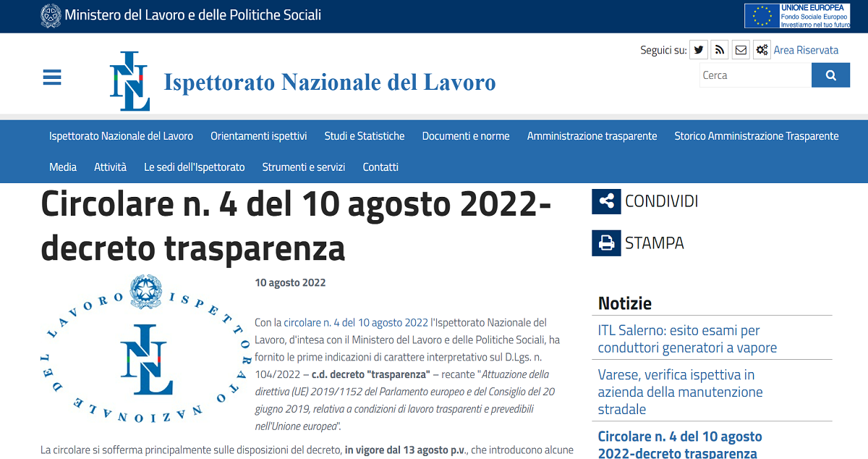868x459 pixels.
Task: Open Documenti e norme menu item
Action: pos(466,136)
